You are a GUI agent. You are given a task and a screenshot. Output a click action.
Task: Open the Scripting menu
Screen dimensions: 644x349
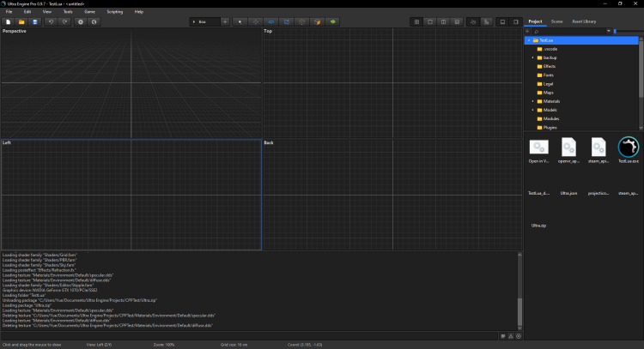(114, 12)
